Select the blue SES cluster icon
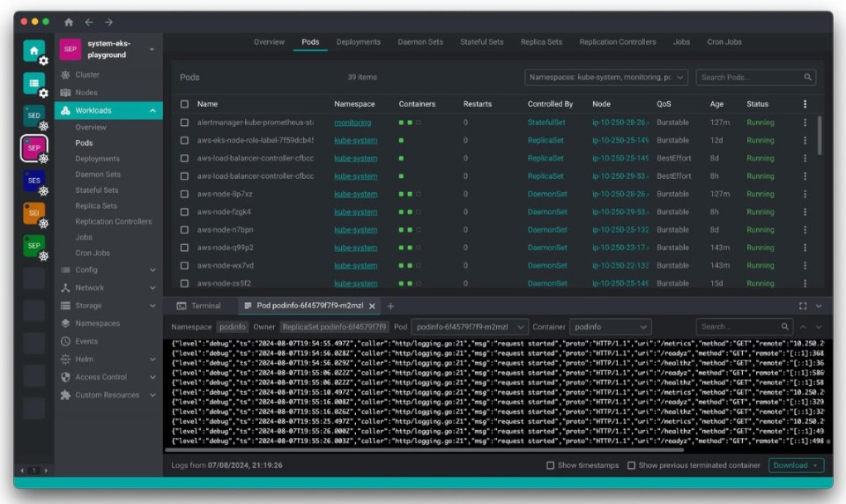Image resolution: width=846 pixels, height=504 pixels. point(33,181)
